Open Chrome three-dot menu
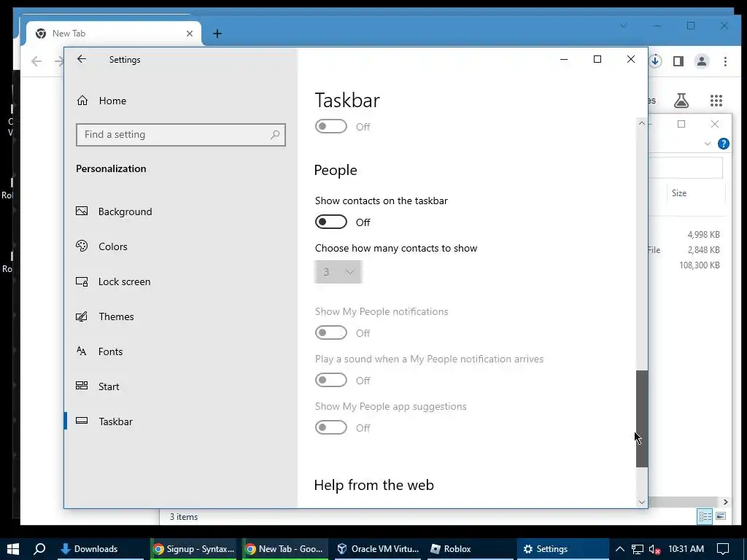The width and height of the screenshot is (747, 560). pos(725,61)
